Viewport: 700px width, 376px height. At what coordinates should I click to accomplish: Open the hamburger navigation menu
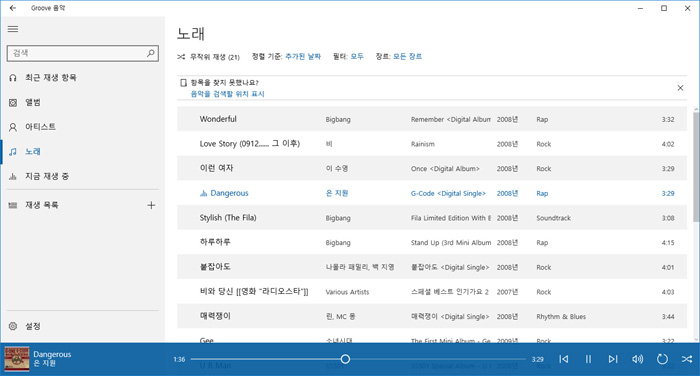click(x=13, y=29)
